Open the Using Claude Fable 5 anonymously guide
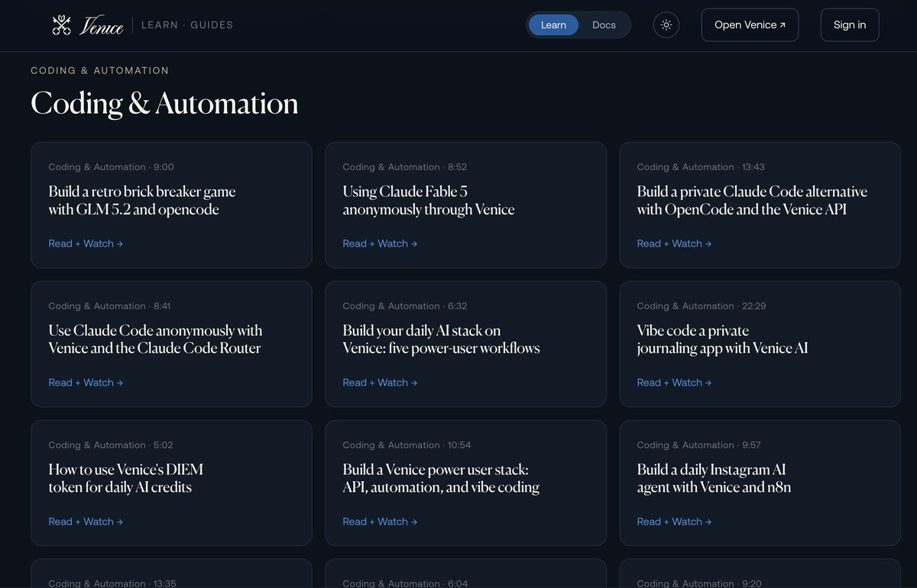917x588 pixels. (429, 200)
